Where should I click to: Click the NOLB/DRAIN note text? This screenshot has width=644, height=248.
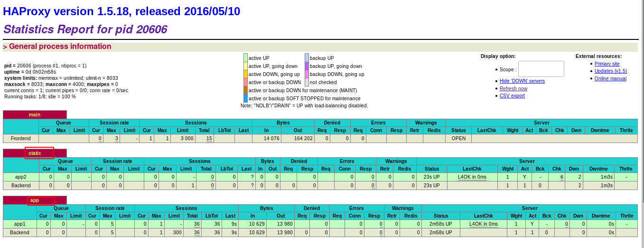click(x=304, y=105)
